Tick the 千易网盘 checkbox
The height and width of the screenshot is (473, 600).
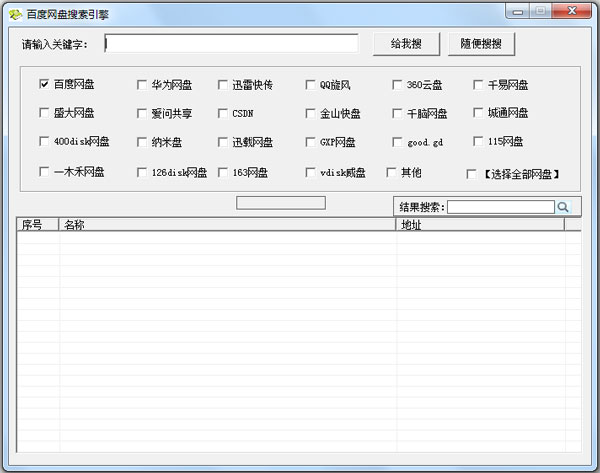pyautogui.click(x=478, y=85)
